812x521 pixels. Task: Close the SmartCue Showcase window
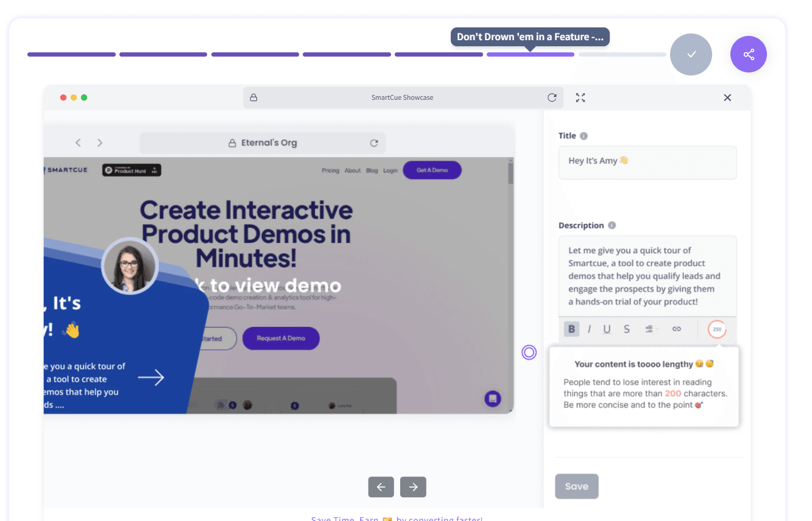click(727, 97)
